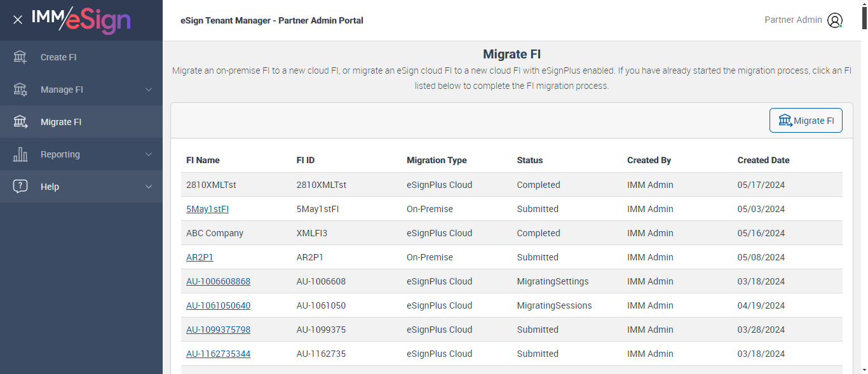Viewport: 868px width, 374px height.
Task: Open the AU-1162735344 FI link
Action: [218, 354]
